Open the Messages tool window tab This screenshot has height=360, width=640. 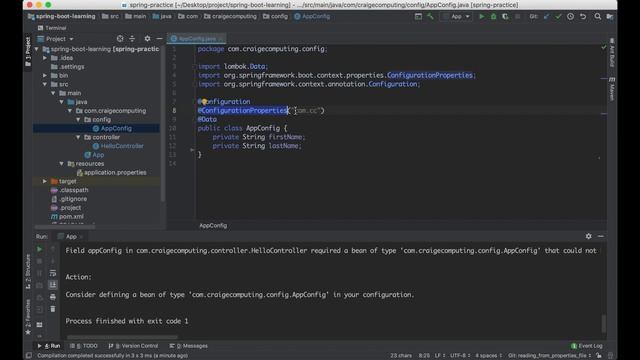click(189, 346)
